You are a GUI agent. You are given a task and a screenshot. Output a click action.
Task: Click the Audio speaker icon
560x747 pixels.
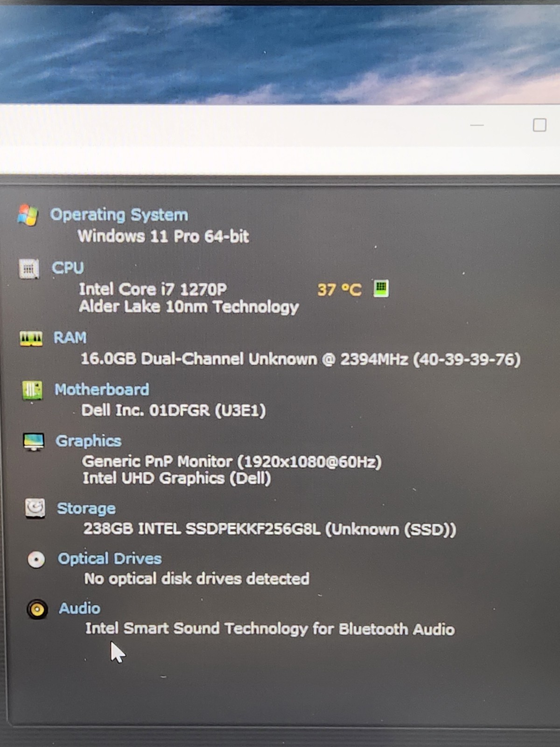[x=37, y=609]
